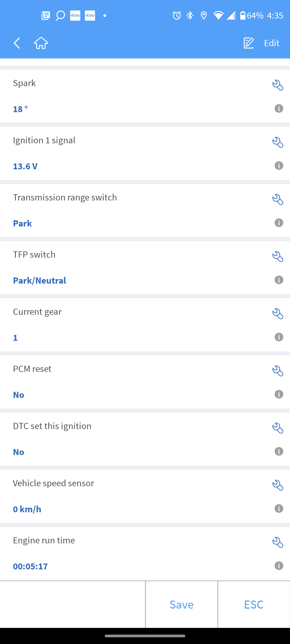Viewport: 290px width, 644px height.
Task: Select the Engine run time row
Action: (134, 553)
